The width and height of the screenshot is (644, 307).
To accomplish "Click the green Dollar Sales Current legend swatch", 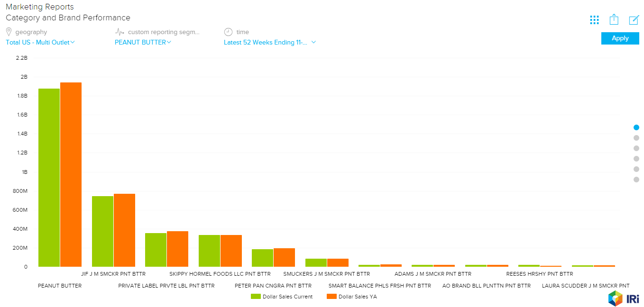I will pyautogui.click(x=256, y=297).
